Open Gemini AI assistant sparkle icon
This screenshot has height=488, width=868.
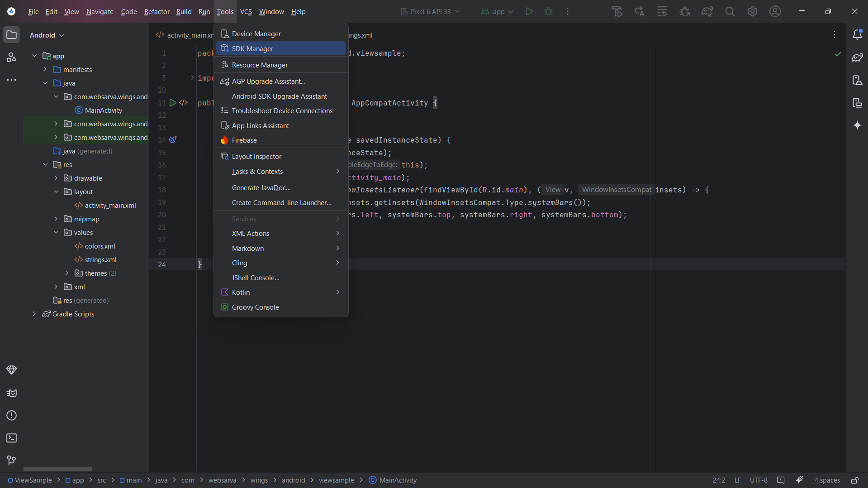pos(857,125)
